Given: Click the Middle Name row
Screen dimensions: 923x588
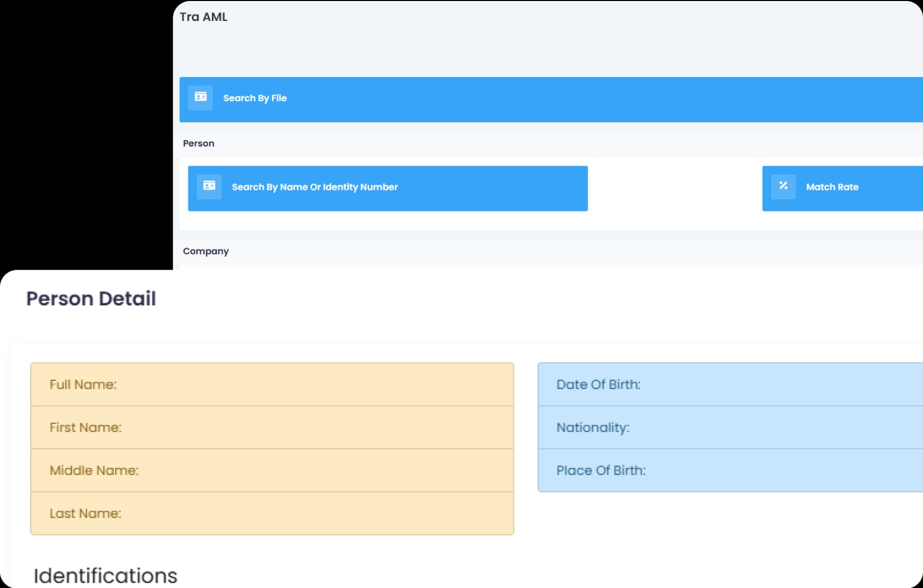Looking at the screenshot, I should coord(272,471).
